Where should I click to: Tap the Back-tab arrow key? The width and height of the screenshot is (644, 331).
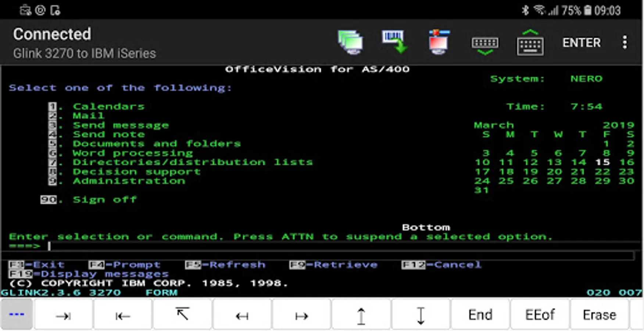(123, 315)
